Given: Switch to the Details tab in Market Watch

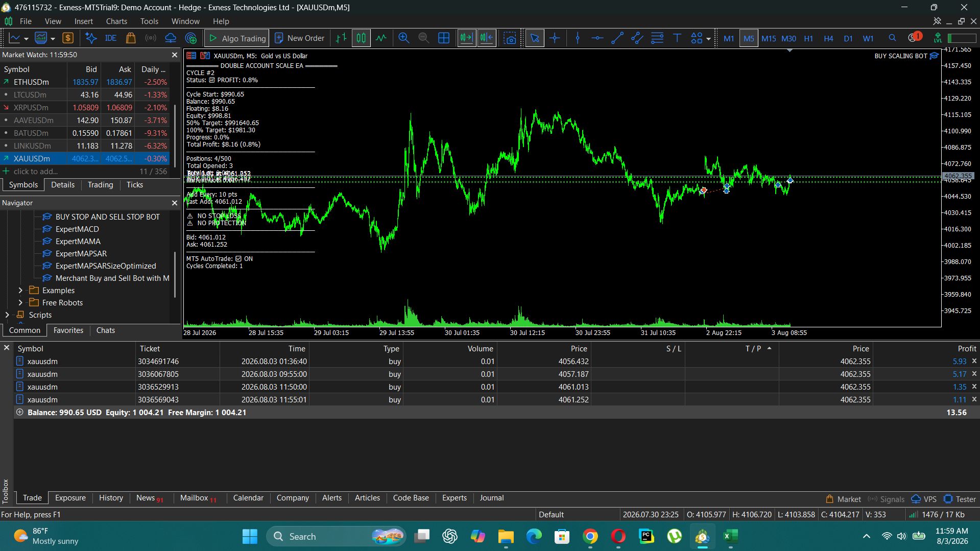Looking at the screenshot, I should (x=63, y=185).
